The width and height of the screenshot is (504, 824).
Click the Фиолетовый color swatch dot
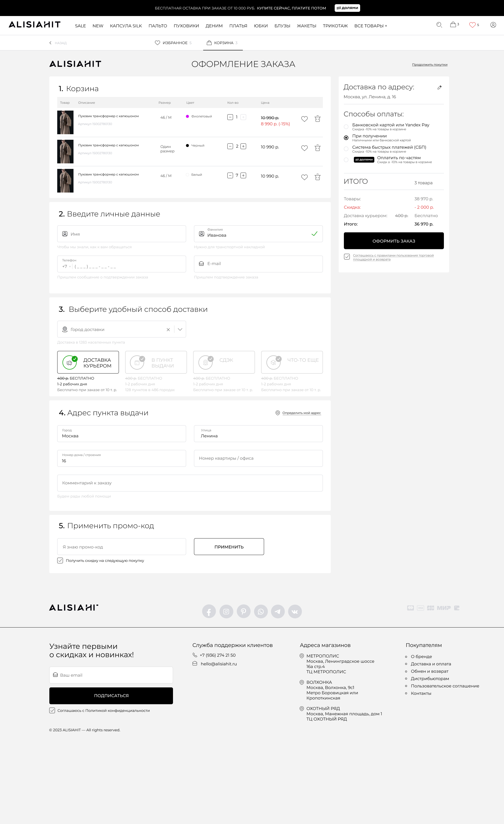187,116
